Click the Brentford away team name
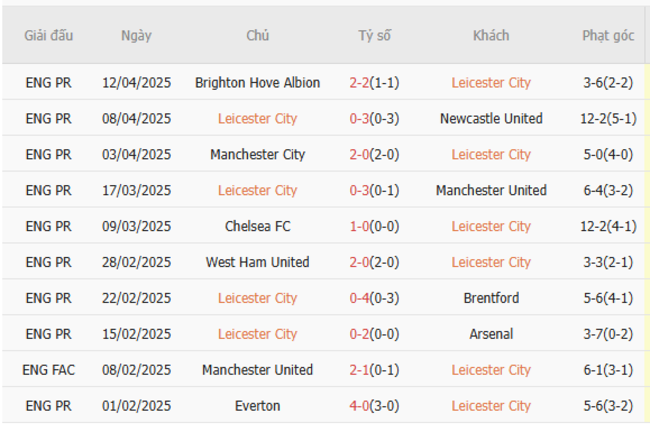This screenshot has height=432, width=650. click(x=491, y=299)
